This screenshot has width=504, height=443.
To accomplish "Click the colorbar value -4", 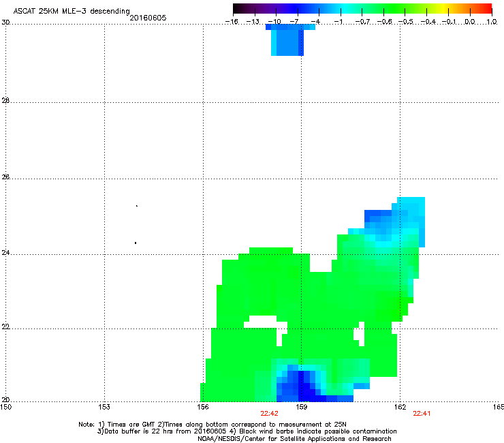I will 315,22.
